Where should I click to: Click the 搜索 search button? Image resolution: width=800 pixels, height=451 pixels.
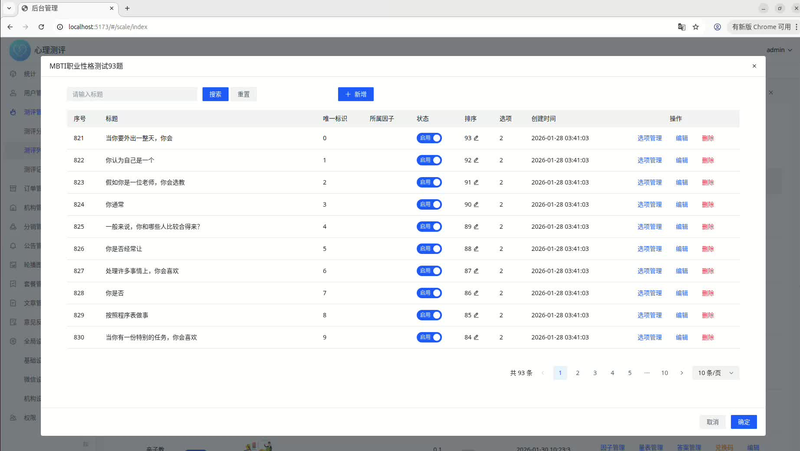(x=215, y=94)
